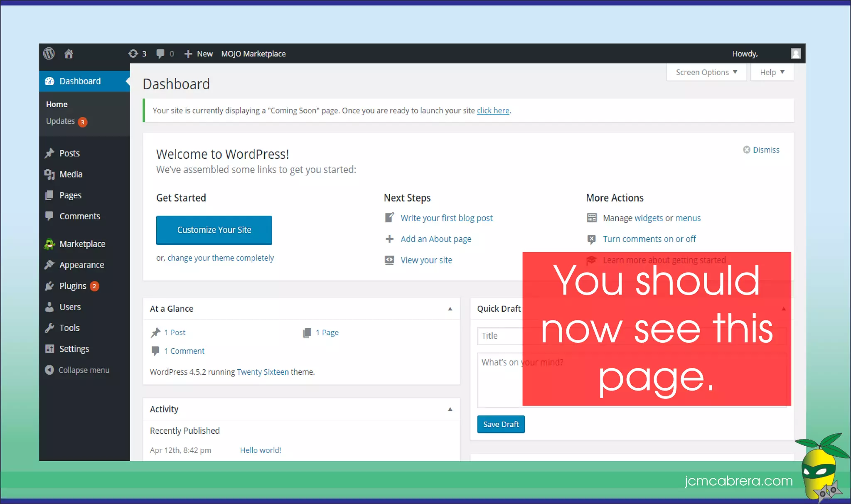Image resolution: width=851 pixels, height=504 pixels.
Task: Open MOJO Marketplace in admin bar
Action: (x=253, y=54)
